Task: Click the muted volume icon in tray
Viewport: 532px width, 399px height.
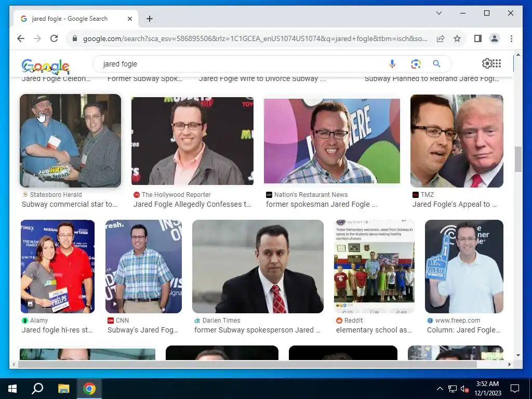Action: pyautogui.click(x=464, y=389)
